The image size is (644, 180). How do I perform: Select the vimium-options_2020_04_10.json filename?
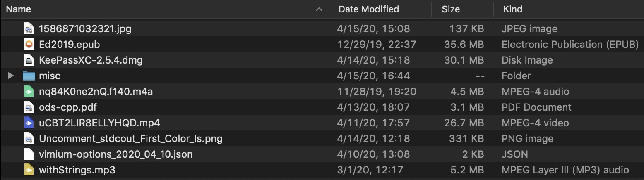pyautogui.click(x=115, y=154)
